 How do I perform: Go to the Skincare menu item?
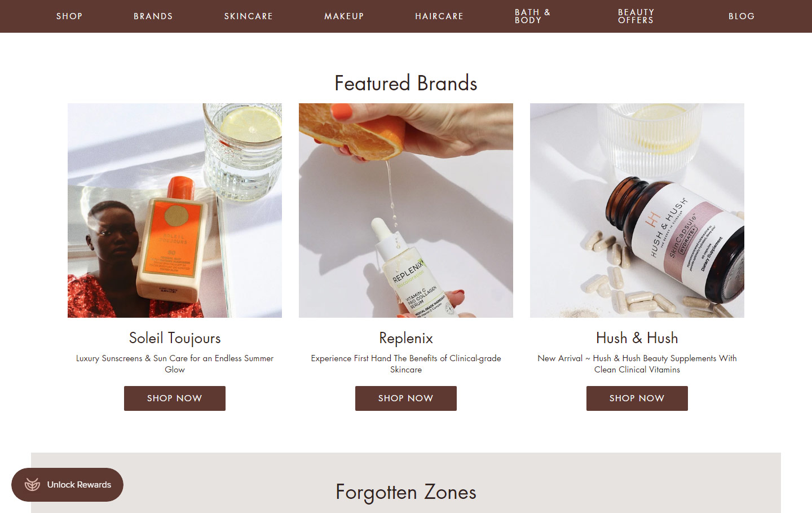[x=249, y=16]
